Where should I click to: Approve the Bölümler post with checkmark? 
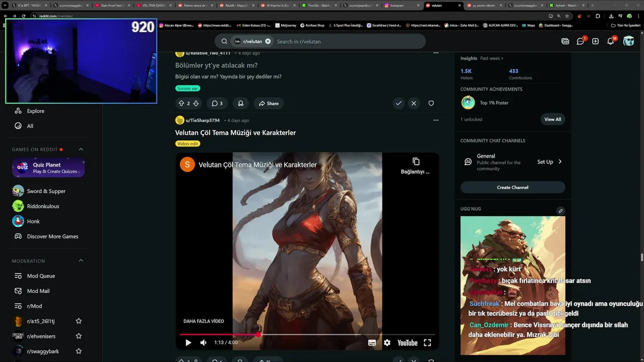coord(398,103)
